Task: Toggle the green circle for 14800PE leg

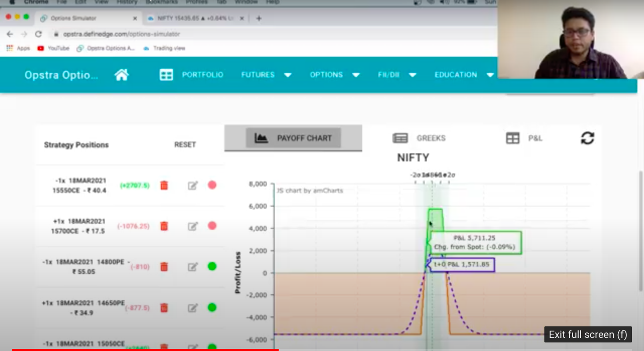Action: 212,267
